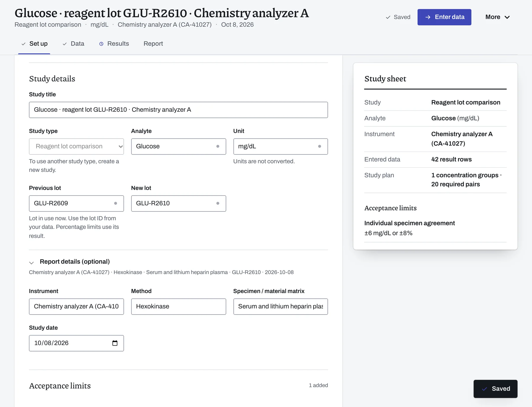This screenshot has height=407, width=532.
Task: Select the Set up tab
Action: (x=34, y=44)
